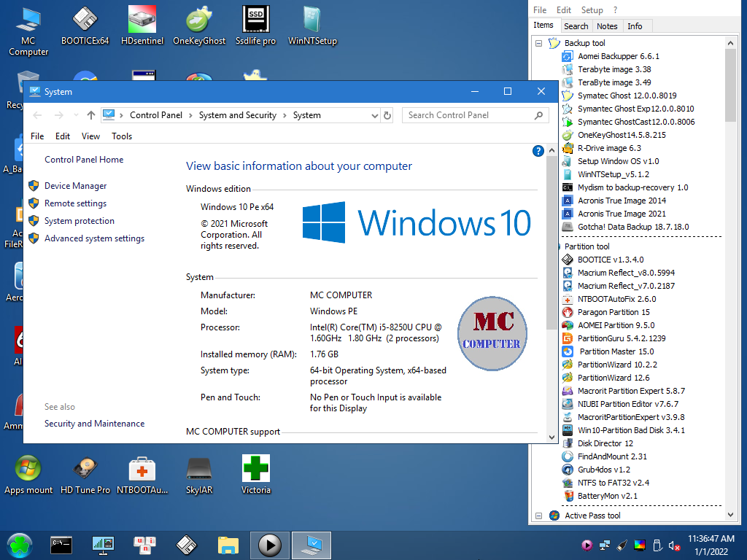Click the muted volume tray icon

675,545
